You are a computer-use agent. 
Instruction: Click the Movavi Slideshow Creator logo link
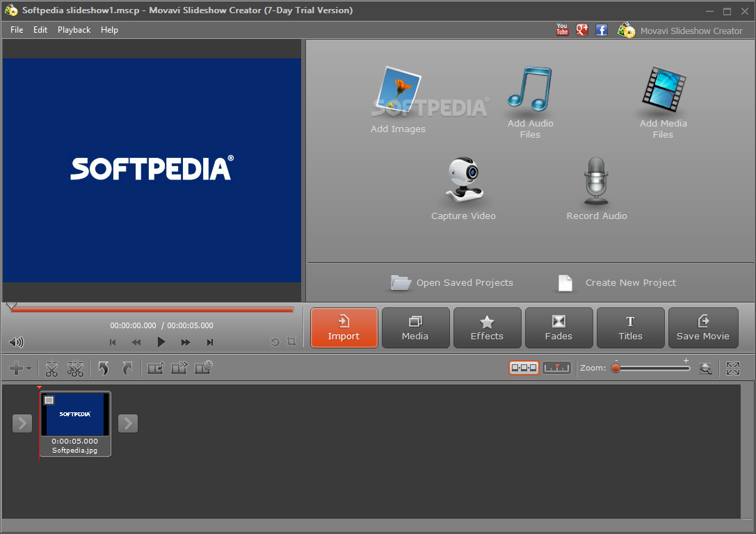[680, 31]
